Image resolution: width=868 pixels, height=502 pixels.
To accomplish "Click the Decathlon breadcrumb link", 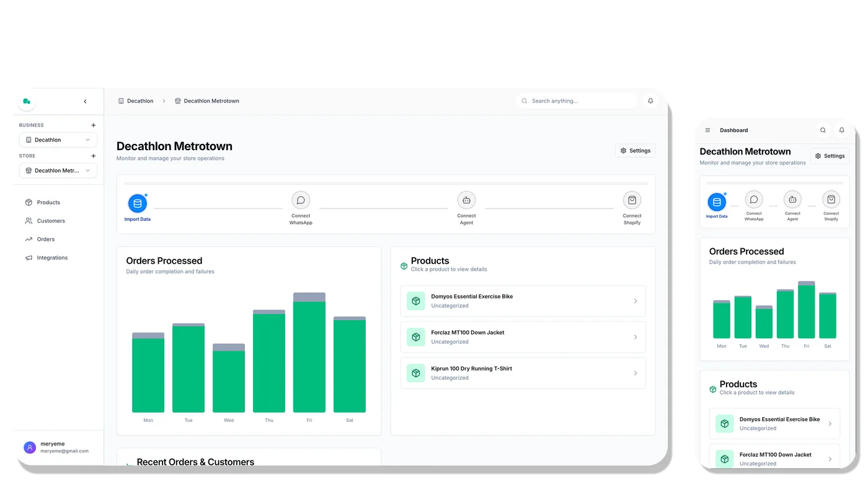I will point(136,101).
